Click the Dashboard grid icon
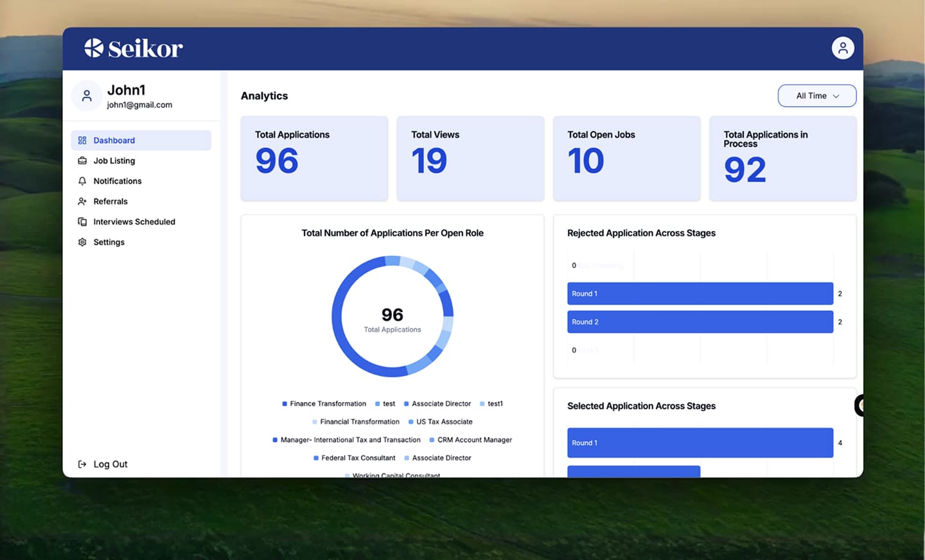Viewport: 925px width, 560px height. 82,141
